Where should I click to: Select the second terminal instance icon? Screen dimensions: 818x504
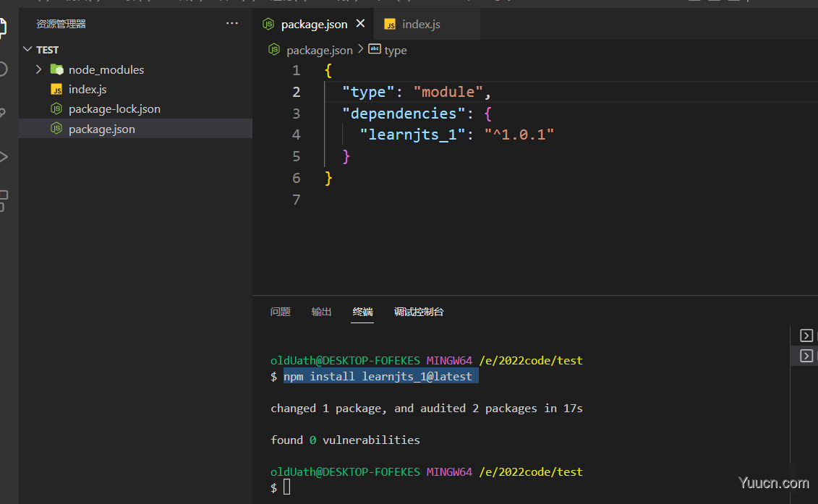(x=806, y=356)
